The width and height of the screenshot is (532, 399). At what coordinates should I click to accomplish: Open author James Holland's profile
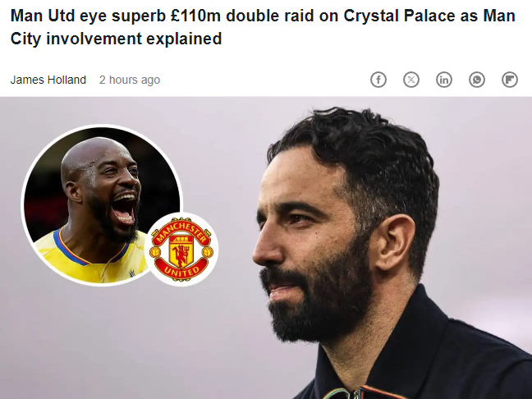(x=48, y=80)
